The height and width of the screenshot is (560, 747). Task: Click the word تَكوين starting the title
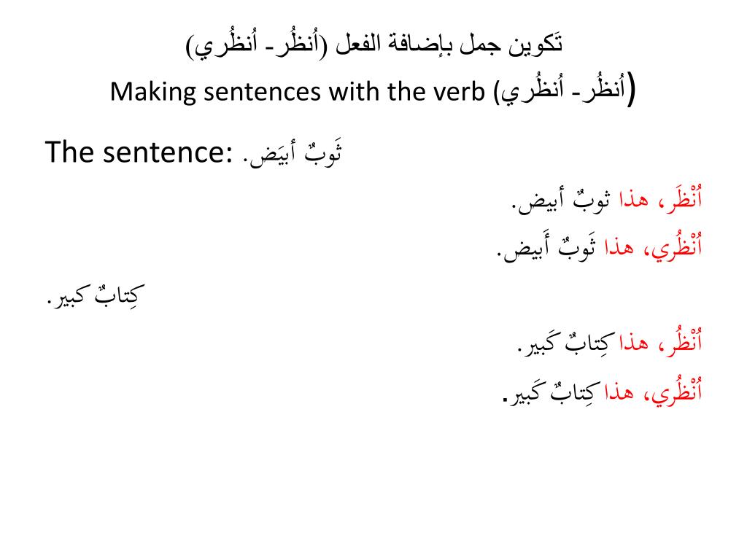pos(535,44)
